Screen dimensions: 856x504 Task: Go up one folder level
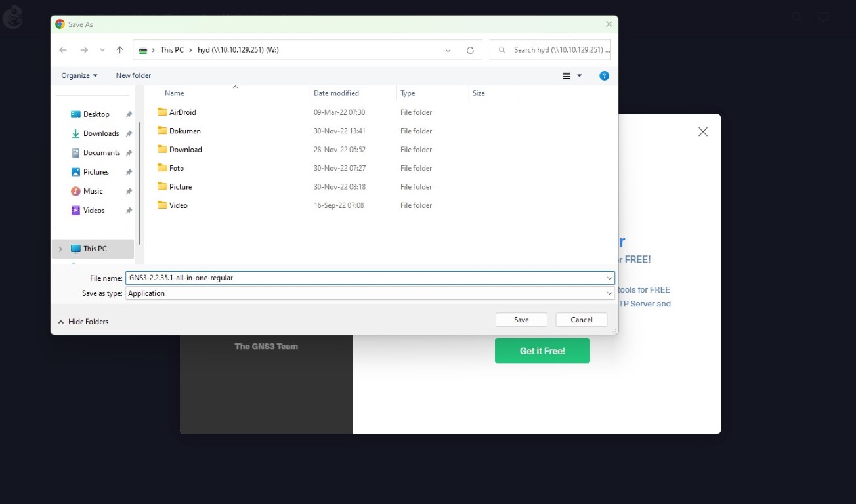coord(119,50)
